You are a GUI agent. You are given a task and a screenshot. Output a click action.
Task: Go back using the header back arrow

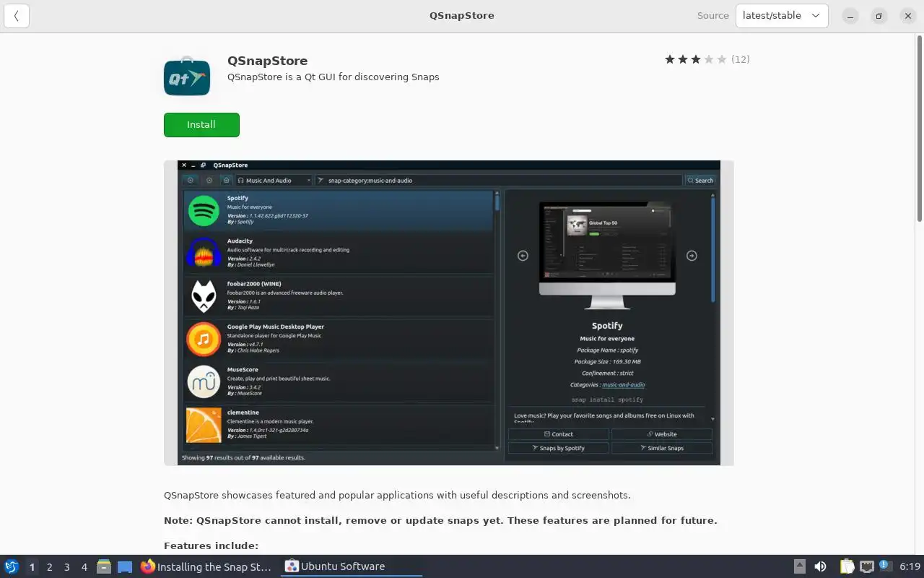17,16
